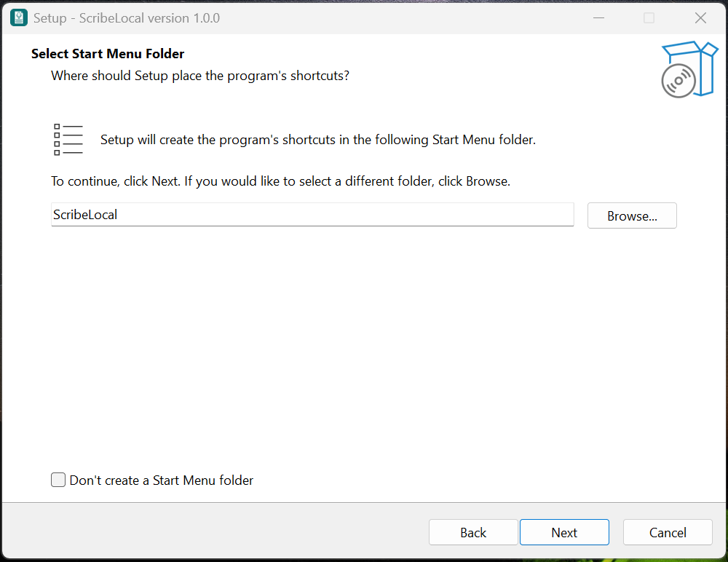Screen dimensions: 728x562
Task: Click the bulleted-list glyph beside the shortcuts message
Action: 68,138
